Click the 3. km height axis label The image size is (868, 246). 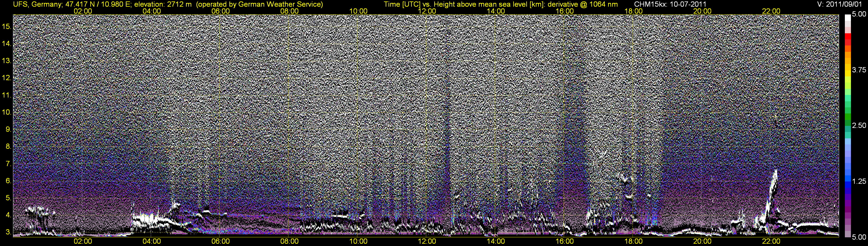pyautogui.click(x=9, y=232)
